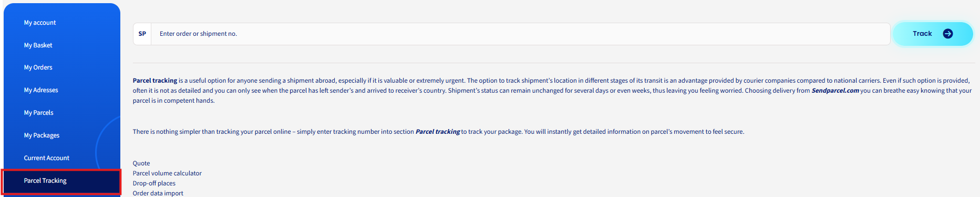Open My Adresses section

41,90
